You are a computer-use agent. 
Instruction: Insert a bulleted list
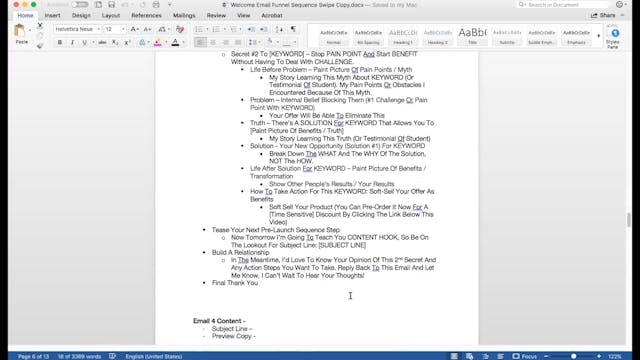(x=199, y=29)
